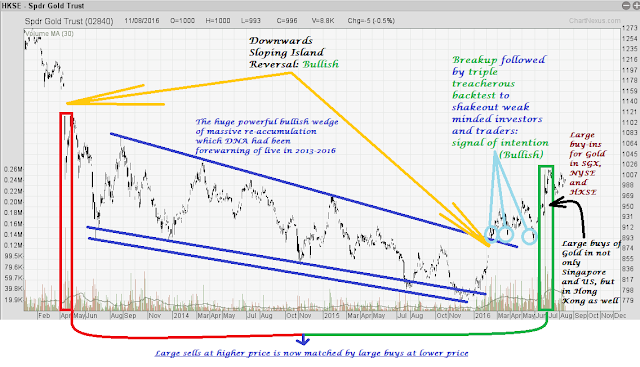Click the 2015 label on the date axis
Image resolution: width=640 pixels, height=367 pixels.
click(x=331, y=316)
